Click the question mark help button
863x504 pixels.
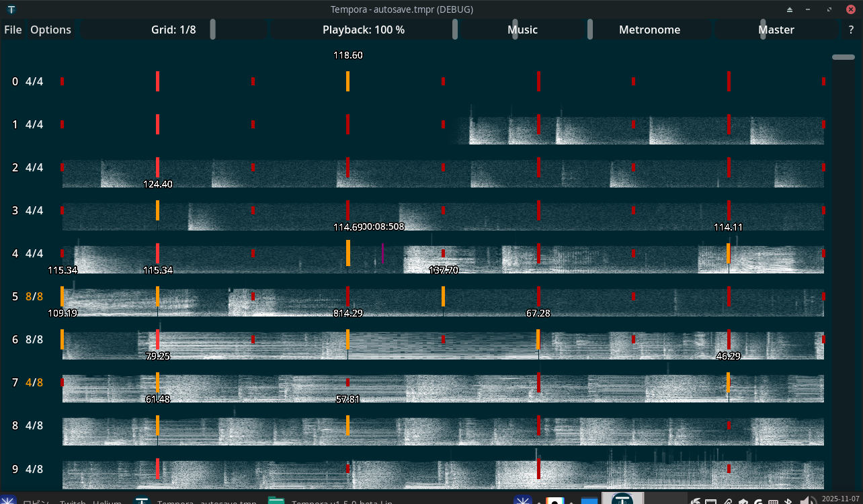coord(851,30)
